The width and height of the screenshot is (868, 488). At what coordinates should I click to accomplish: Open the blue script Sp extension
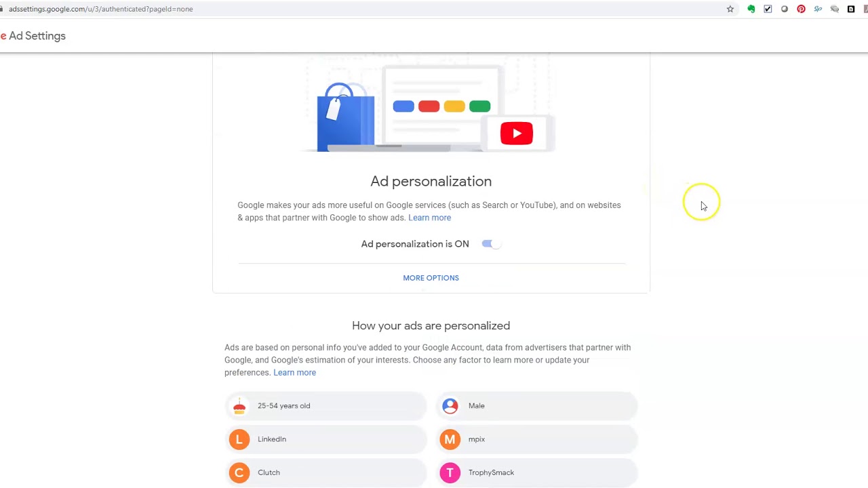tap(818, 9)
